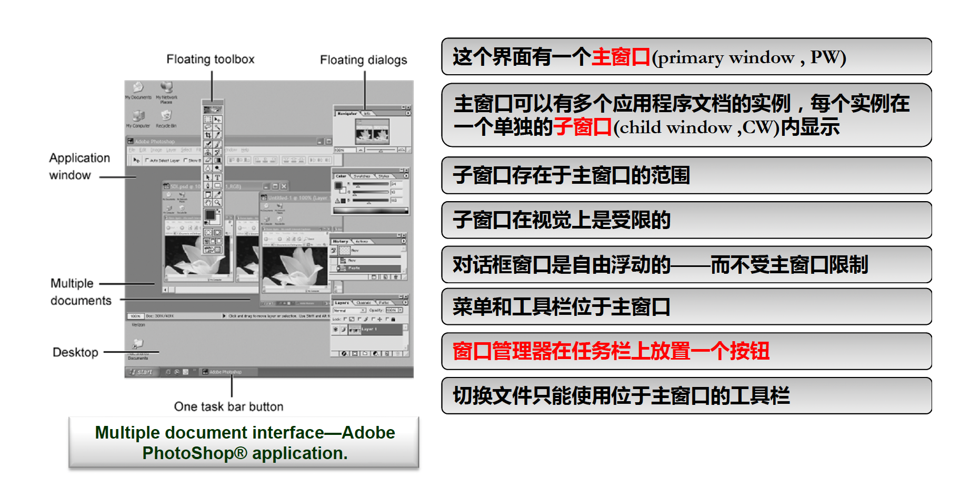Toggle the lock transparent pixels checkbox
Screen dimensions: 980x497
click(x=345, y=319)
